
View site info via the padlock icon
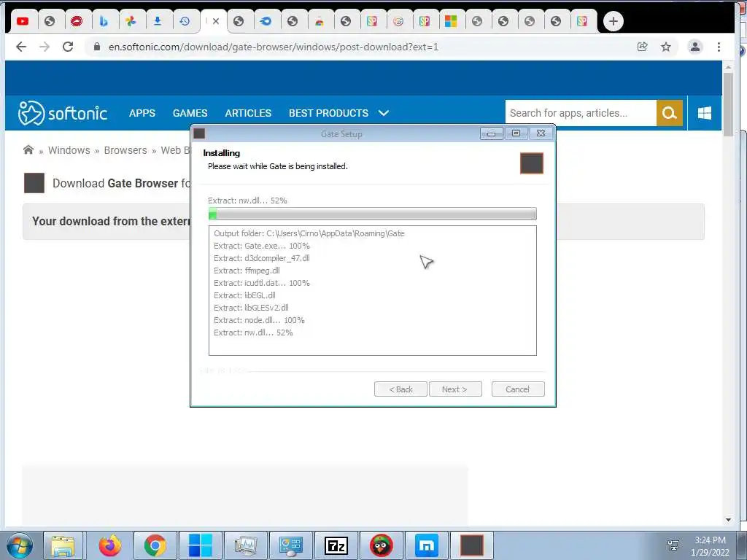coord(97,47)
